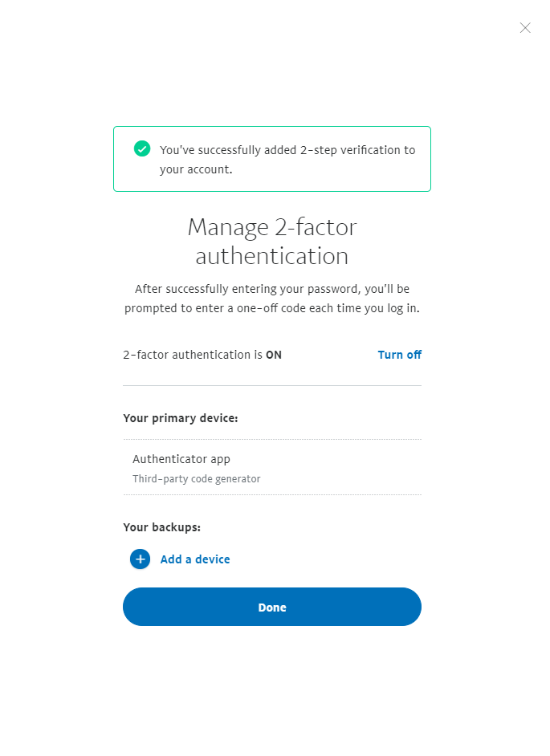Click the 'your account.' line in the banner
The image size is (550, 756).
click(x=196, y=169)
